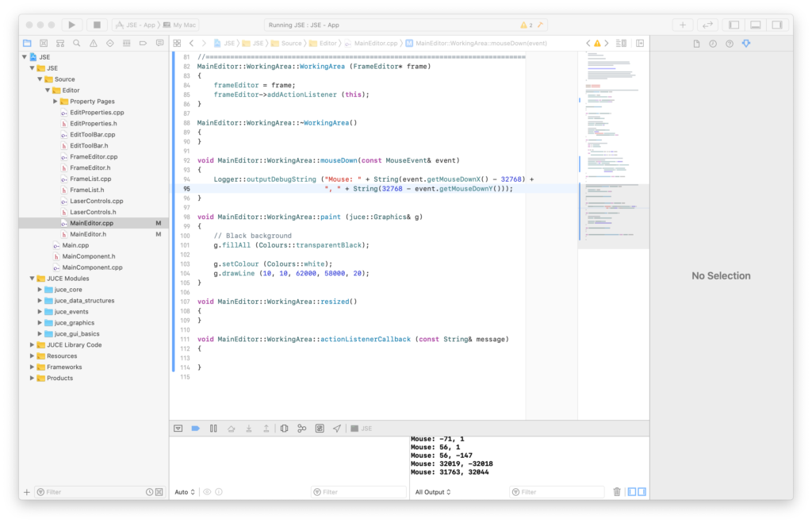Toggle the right inspector panel visibility
This screenshot has height=523, width=812.
point(778,25)
